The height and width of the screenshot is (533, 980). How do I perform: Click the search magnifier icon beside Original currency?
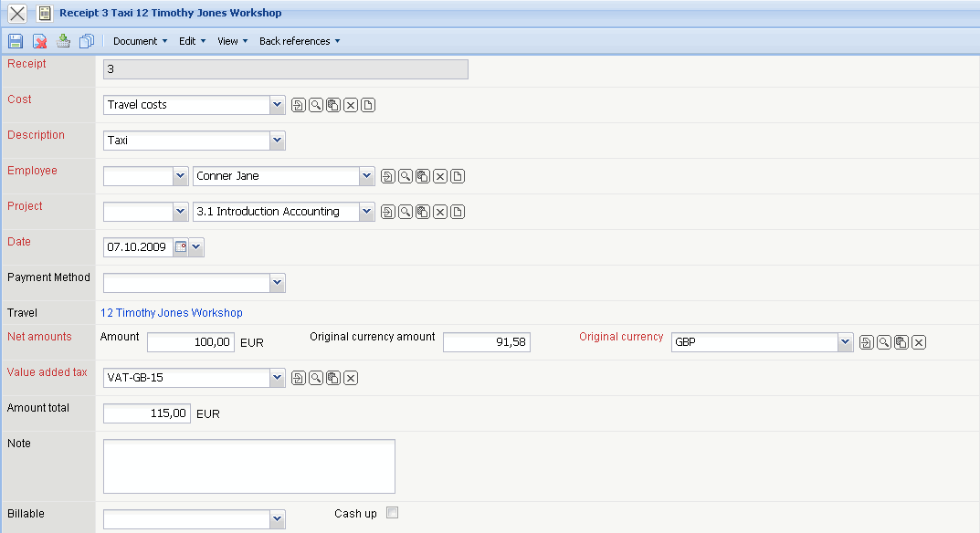[x=884, y=342]
